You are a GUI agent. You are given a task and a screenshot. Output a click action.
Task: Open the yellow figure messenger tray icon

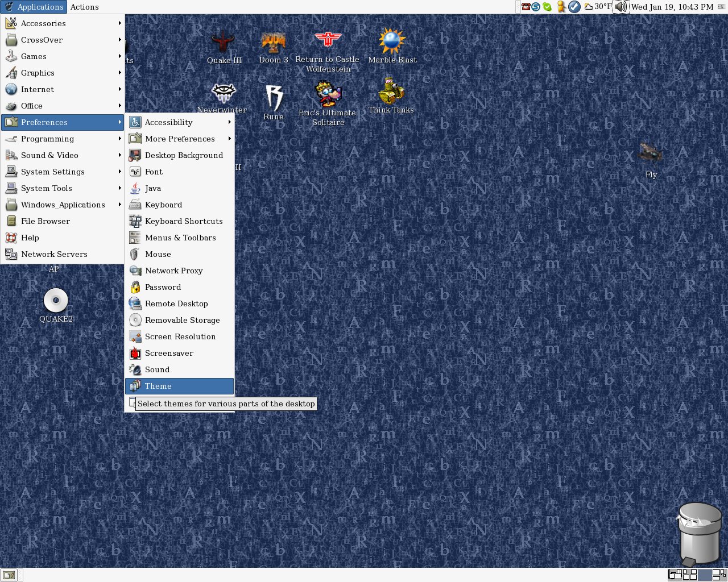[x=561, y=7]
